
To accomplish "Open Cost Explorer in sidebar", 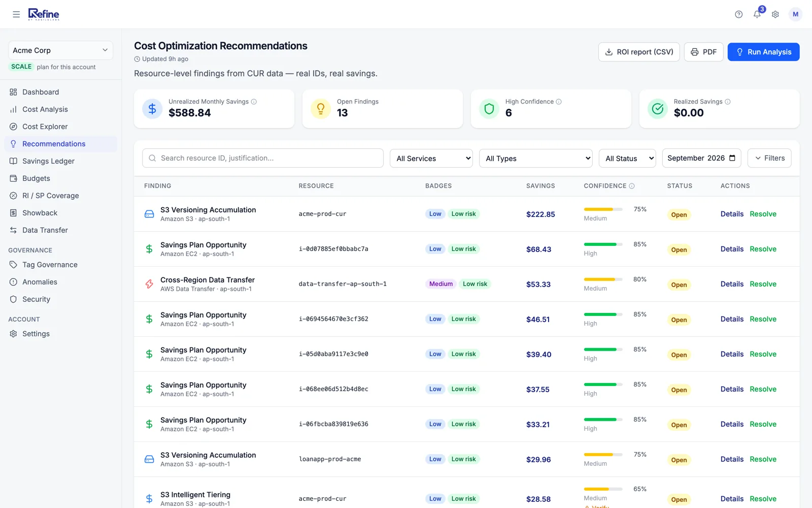I will coord(60,126).
